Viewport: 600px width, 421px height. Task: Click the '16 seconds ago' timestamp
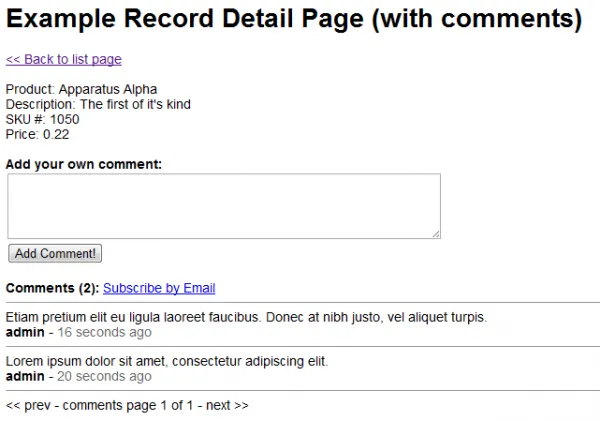click(x=105, y=332)
